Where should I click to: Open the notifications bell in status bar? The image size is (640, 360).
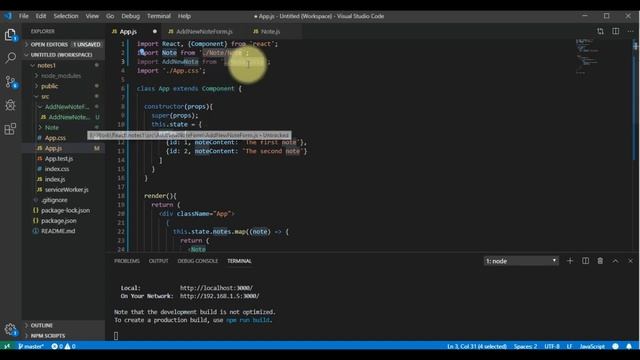click(x=629, y=346)
